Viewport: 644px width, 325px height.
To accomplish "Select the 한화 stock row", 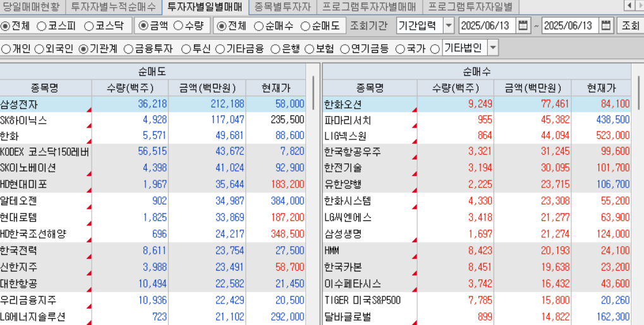I will click(153, 136).
